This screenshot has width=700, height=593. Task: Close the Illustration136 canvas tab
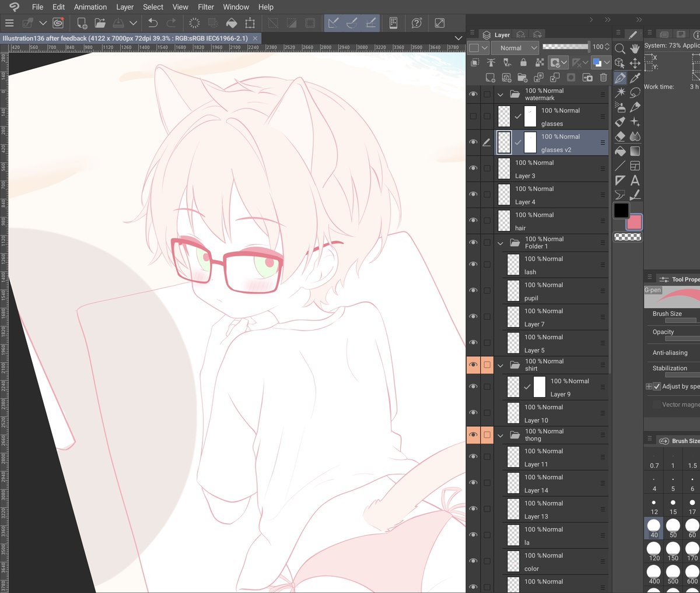point(256,38)
